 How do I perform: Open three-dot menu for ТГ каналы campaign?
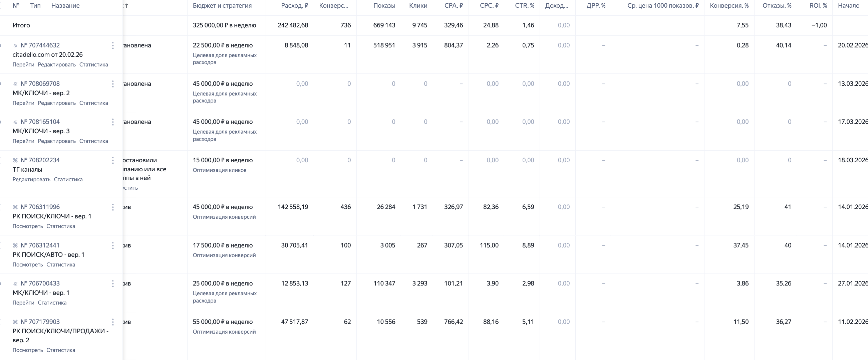pyautogui.click(x=112, y=160)
